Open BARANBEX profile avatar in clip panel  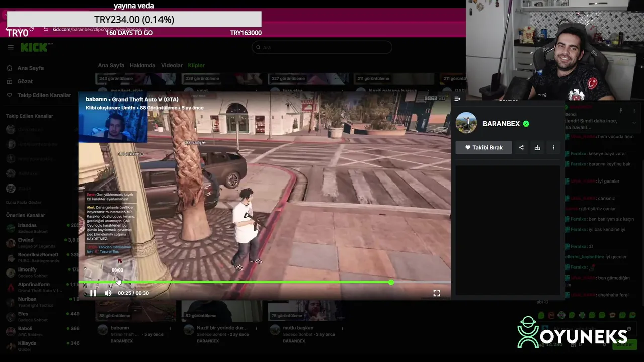point(466,123)
